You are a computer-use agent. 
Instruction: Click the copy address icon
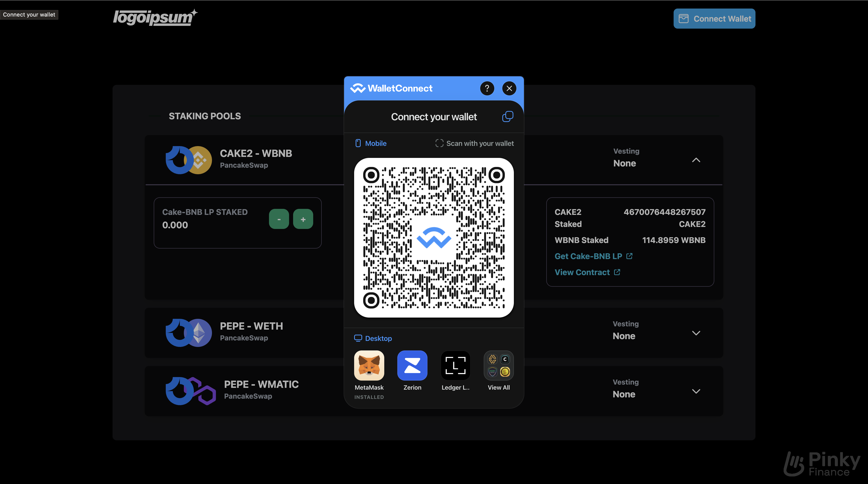coord(507,116)
